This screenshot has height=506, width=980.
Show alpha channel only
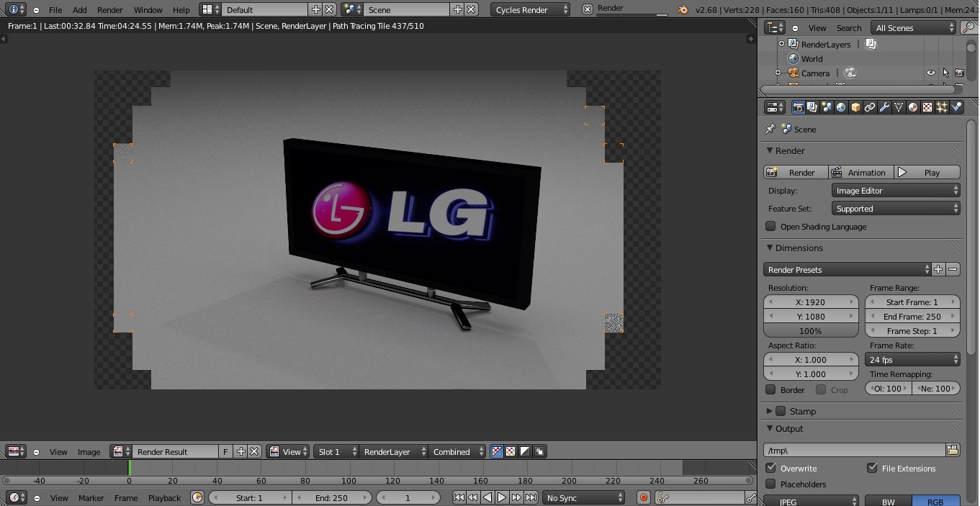pyautogui.click(x=525, y=452)
